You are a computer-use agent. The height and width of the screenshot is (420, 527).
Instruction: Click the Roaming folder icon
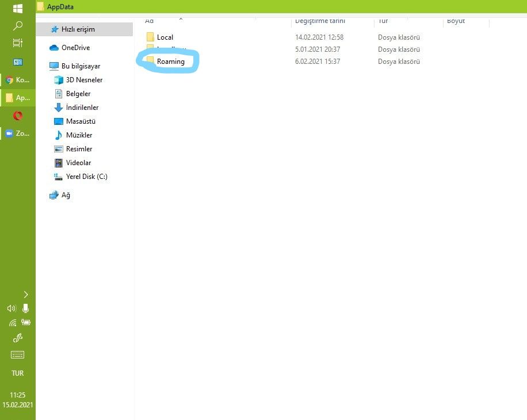coord(150,61)
